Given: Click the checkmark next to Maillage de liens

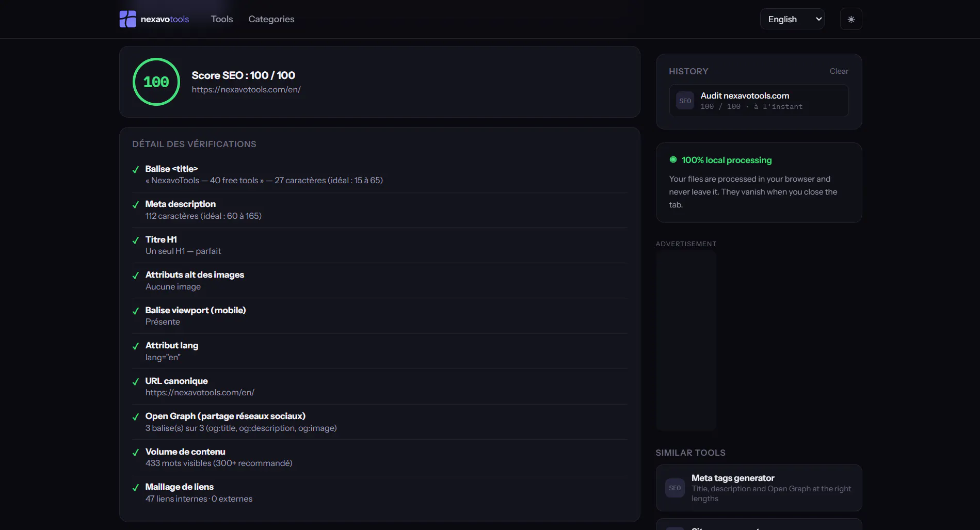Looking at the screenshot, I should [136, 487].
